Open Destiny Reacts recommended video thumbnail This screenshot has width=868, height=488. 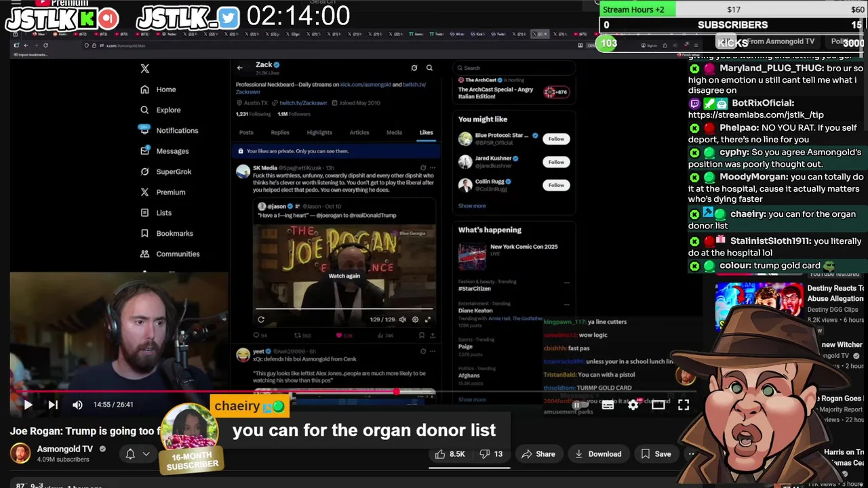(x=759, y=305)
